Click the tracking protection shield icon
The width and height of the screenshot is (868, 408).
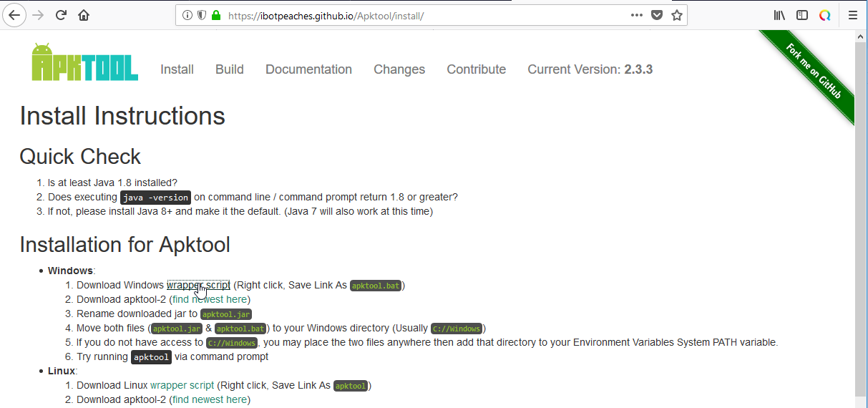(201, 15)
